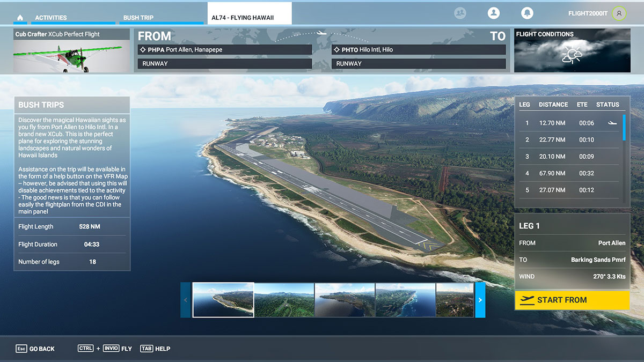
Task: Select the fifth partially visible thumbnail
Action: pos(455,300)
